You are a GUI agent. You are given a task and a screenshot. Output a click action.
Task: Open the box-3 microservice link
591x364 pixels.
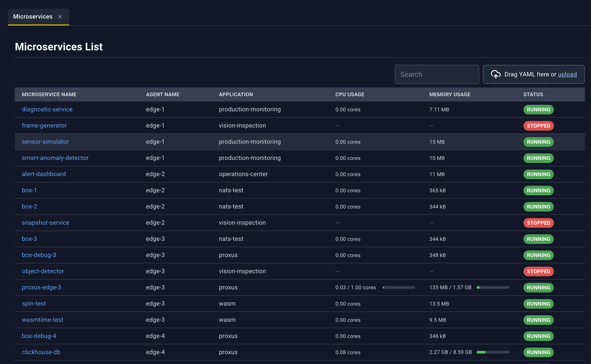click(x=29, y=239)
